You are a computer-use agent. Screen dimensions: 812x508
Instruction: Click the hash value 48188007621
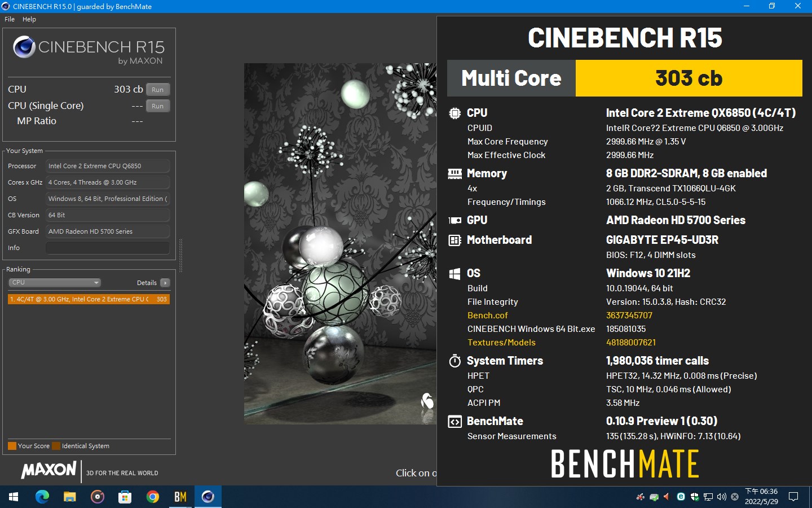point(631,343)
